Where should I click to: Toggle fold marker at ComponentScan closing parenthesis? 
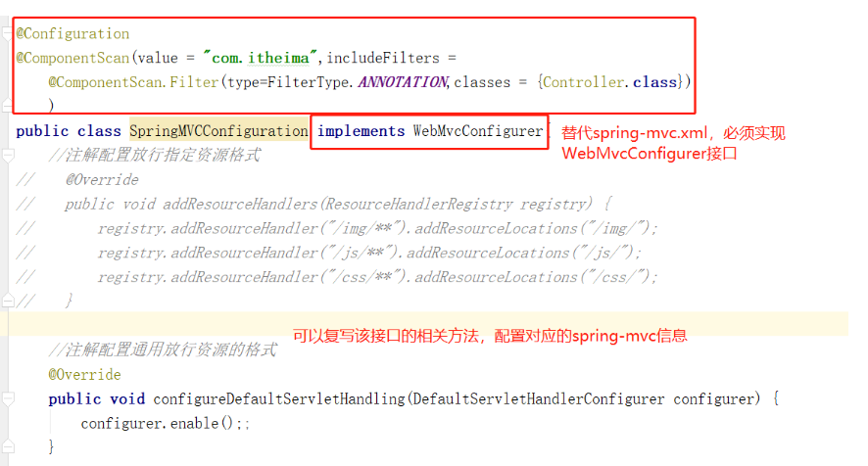(x=7, y=105)
